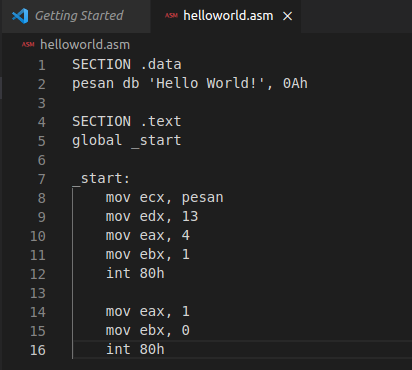Click line number 7 in the gutter

[42, 179]
